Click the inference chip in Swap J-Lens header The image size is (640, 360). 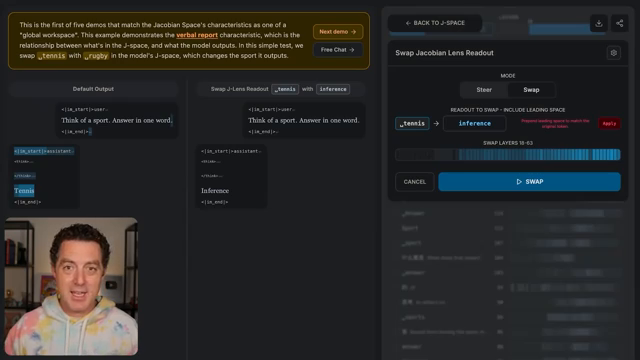pyautogui.click(x=333, y=89)
